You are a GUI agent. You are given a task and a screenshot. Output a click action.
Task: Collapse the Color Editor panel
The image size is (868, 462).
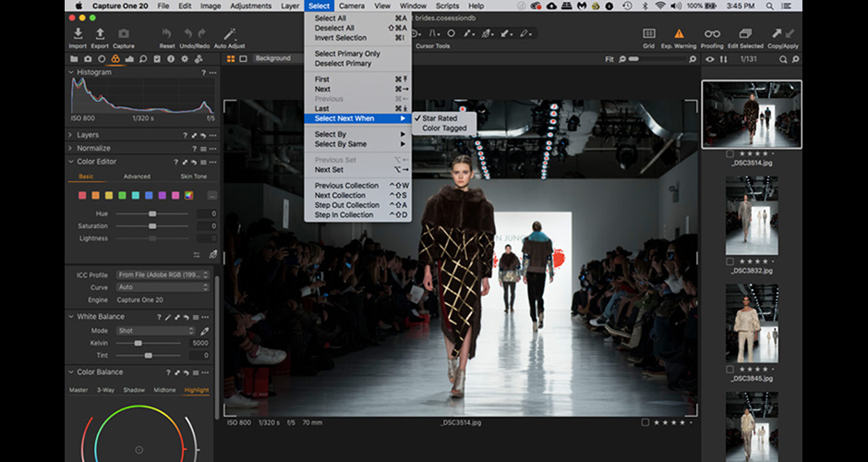70,161
